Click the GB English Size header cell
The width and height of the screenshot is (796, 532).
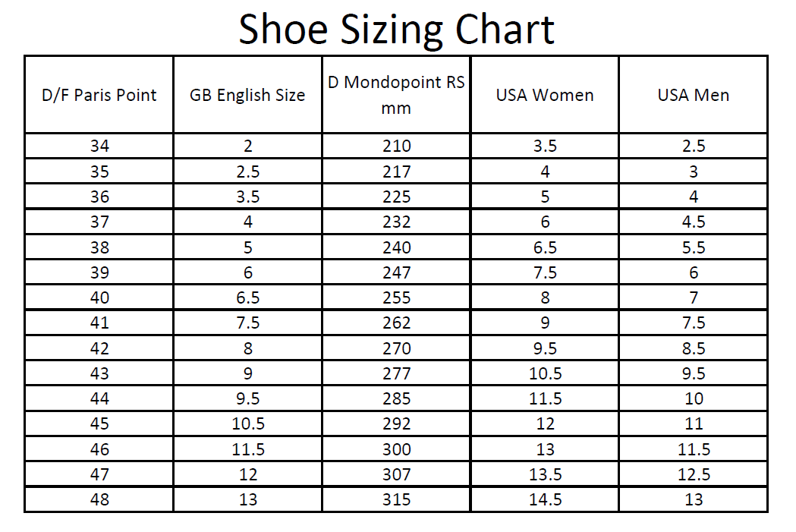coord(247,96)
